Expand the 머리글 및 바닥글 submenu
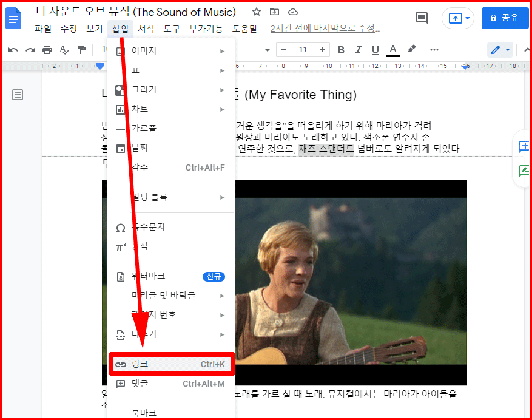Image resolution: width=532 pixels, height=420 pixels. [171, 296]
